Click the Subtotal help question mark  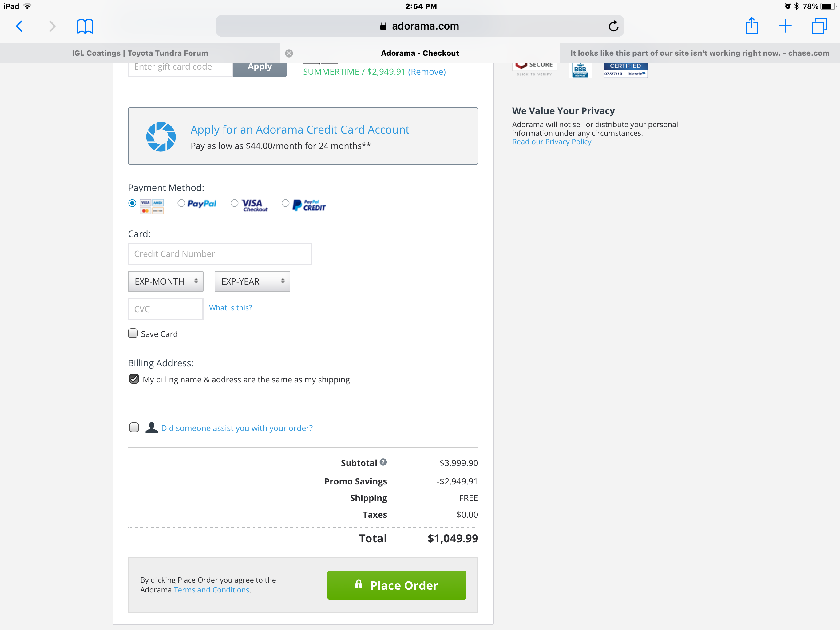[x=383, y=462]
